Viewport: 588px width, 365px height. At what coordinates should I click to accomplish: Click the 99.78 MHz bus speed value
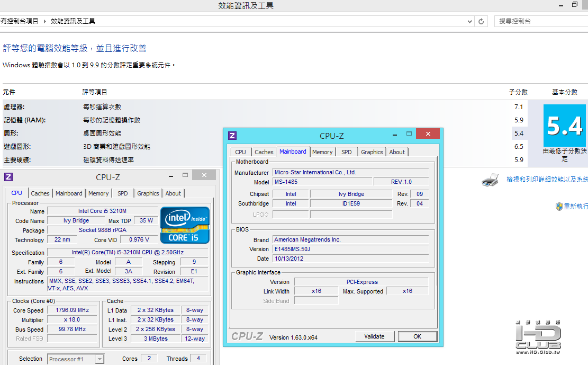(72, 330)
